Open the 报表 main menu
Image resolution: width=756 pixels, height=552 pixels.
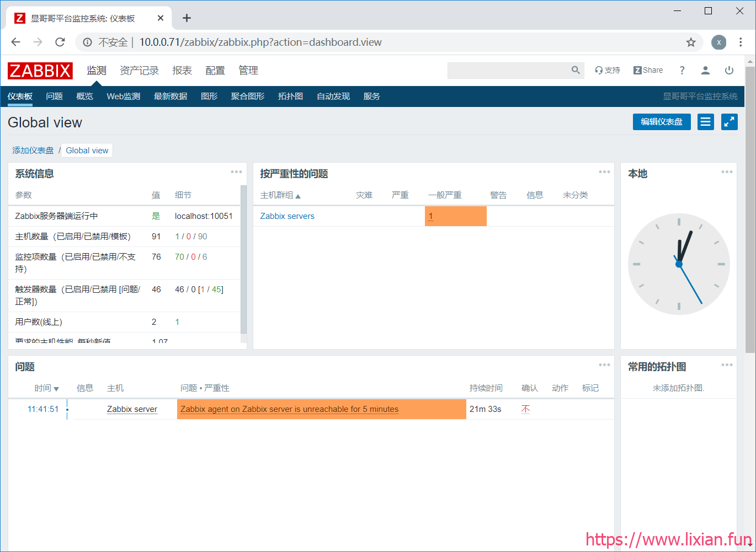pos(182,71)
